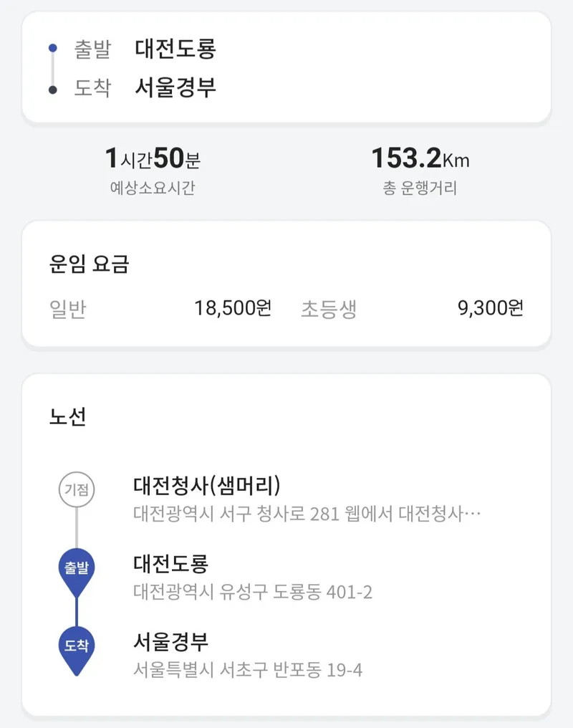Click the blue departure dot beside 출발
This screenshot has height=728, width=573.
pyautogui.click(x=53, y=48)
